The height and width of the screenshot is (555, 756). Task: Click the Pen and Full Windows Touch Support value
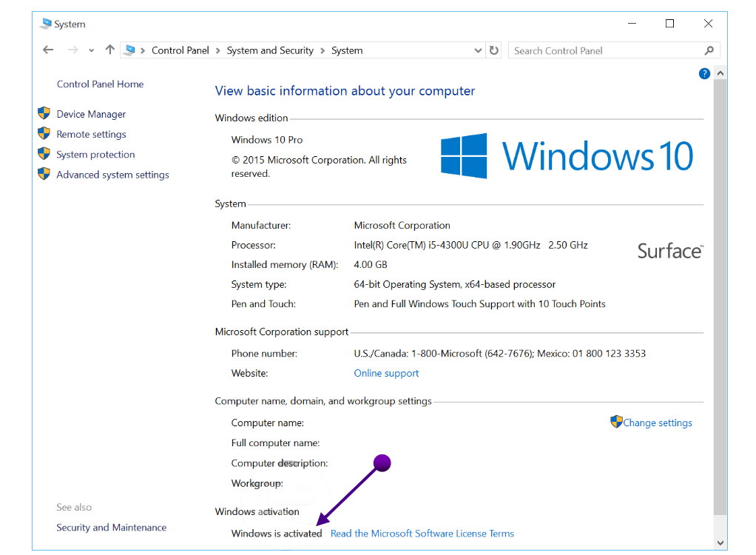tap(480, 304)
